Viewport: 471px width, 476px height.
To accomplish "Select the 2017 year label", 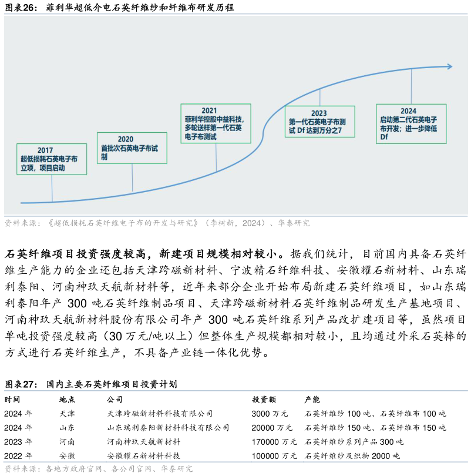I will click(x=45, y=150).
